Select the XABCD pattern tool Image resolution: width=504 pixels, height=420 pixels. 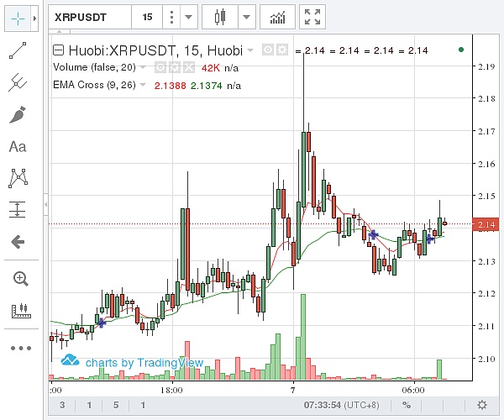click(18, 178)
